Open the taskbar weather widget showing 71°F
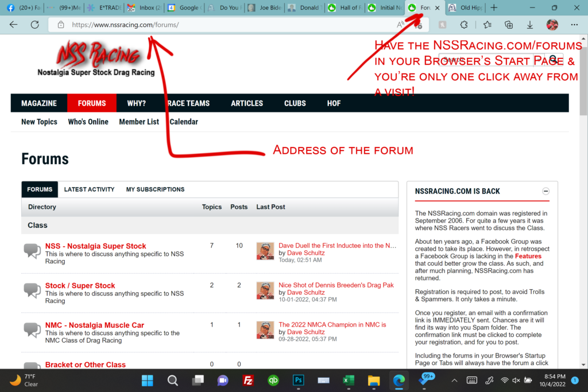The height and width of the screenshot is (392, 588). click(x=23, y=381)
